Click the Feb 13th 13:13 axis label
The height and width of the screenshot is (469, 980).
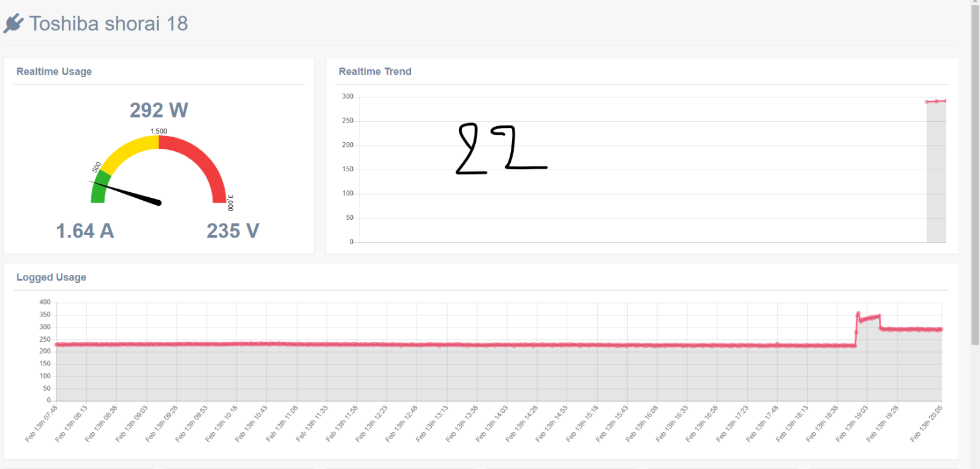432,424
